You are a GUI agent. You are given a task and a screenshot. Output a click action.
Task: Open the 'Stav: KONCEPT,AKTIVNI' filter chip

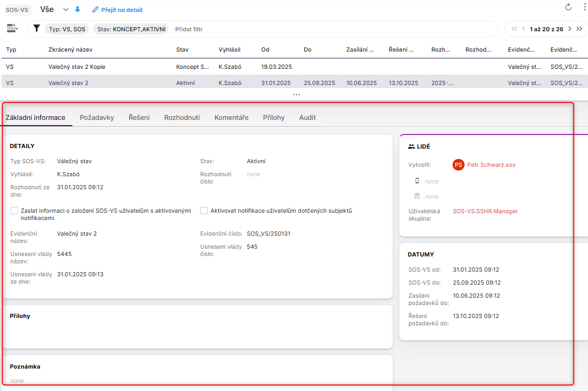coord(131,29)
